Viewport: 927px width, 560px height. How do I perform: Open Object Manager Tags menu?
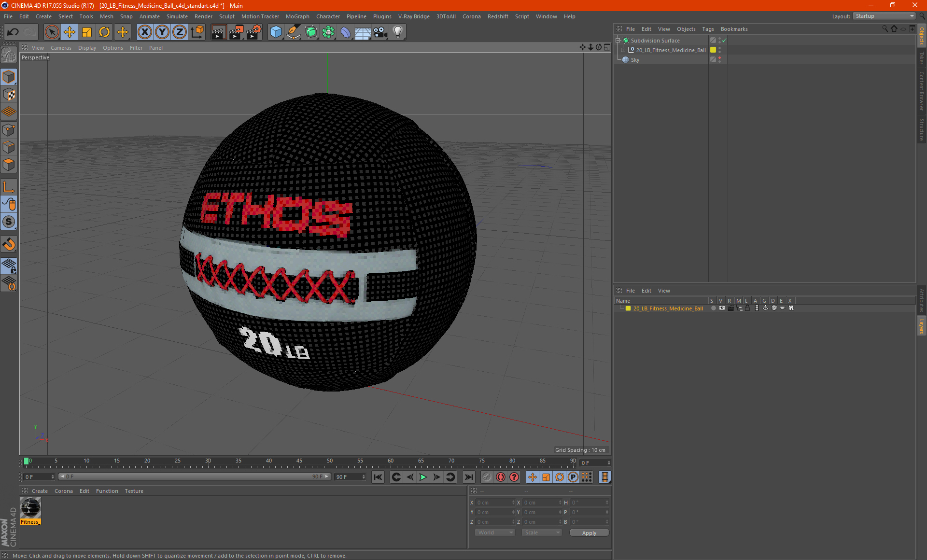pos(708,29)
